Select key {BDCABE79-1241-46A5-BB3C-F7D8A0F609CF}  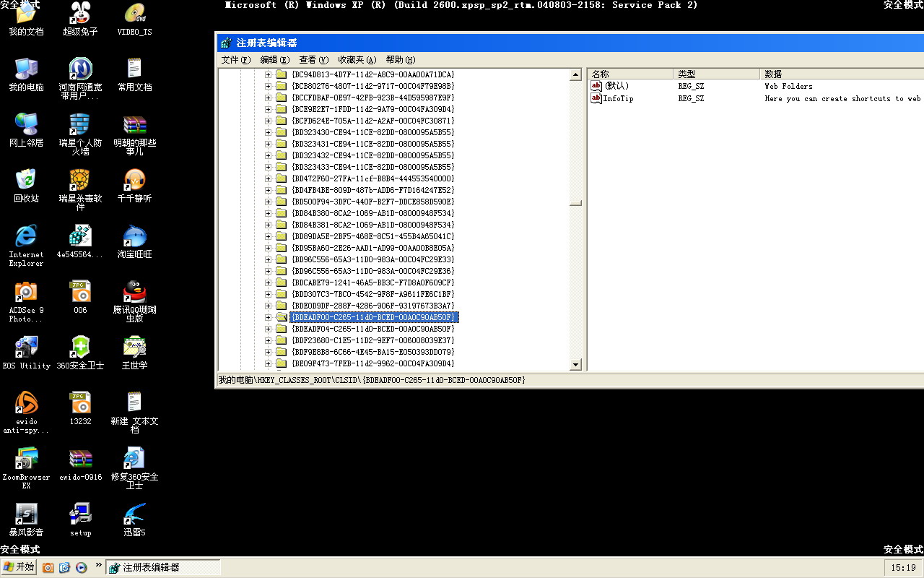(x=373, y=282)
